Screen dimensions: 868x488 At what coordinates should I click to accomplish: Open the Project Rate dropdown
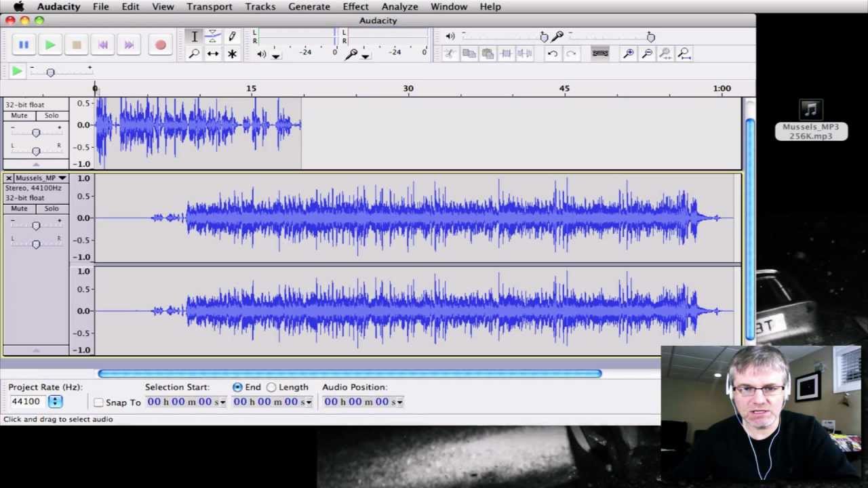tap(55, 402)
